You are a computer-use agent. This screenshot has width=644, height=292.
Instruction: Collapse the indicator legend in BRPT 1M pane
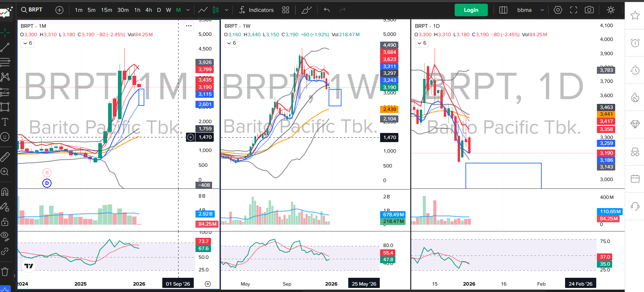(27, 43)
